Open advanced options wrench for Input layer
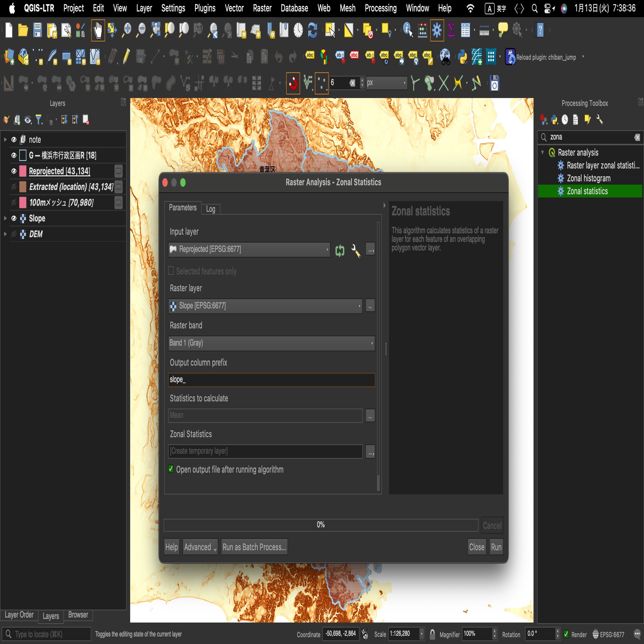 (x=356, y=250)
